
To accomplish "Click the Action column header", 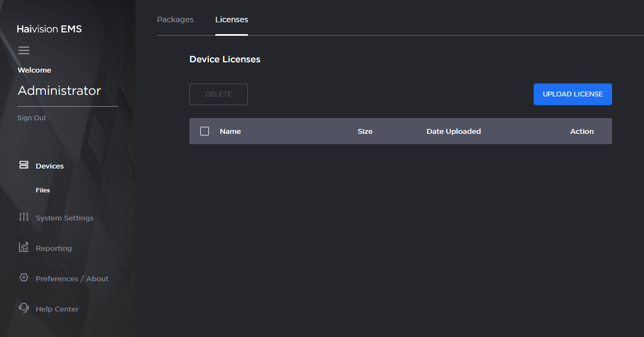I will point(582,131).
